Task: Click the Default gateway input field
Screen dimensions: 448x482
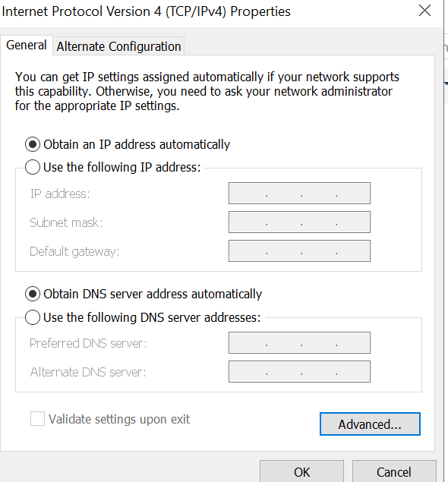Action: 299,251
